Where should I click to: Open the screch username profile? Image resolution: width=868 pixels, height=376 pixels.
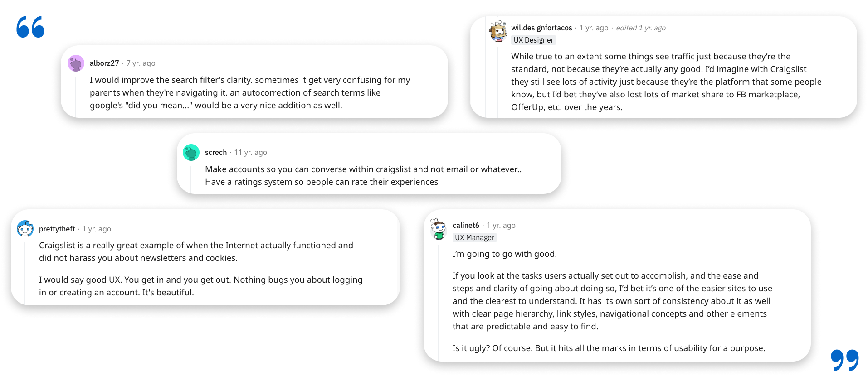click(216, 152)
